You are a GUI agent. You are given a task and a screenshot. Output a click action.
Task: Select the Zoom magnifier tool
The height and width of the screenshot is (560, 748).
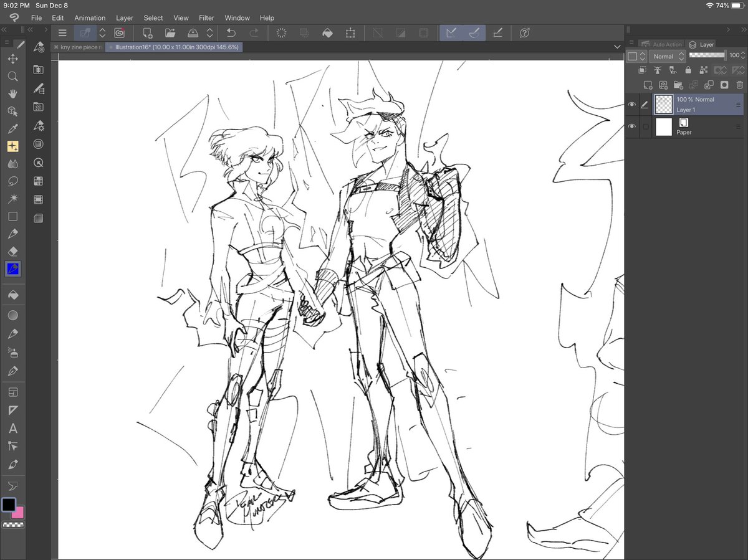pos(12,76)
